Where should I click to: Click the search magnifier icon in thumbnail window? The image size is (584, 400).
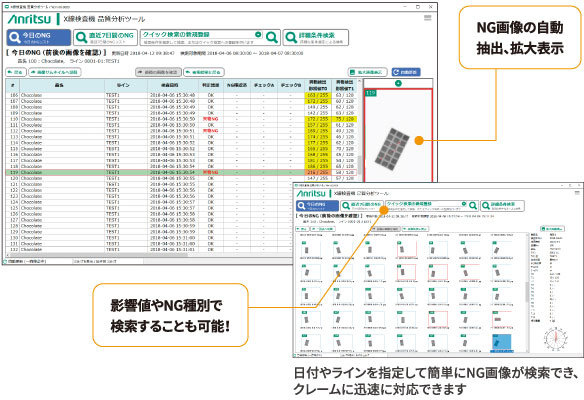point(473,206)
